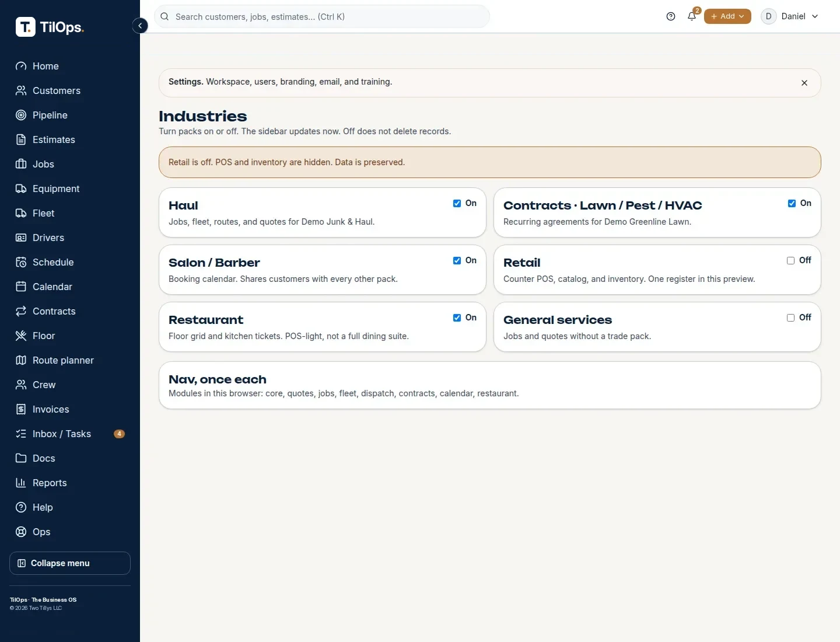
Task: Click the Equipment truck icon
Action: 21,189
